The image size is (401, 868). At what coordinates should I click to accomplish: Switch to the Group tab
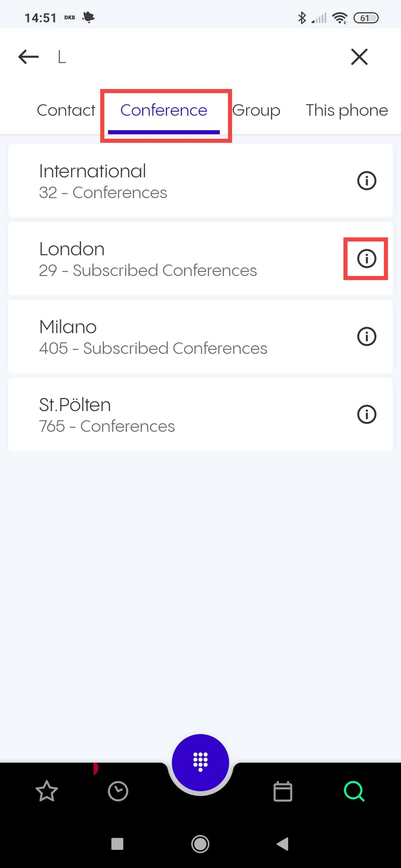(256, 111)
